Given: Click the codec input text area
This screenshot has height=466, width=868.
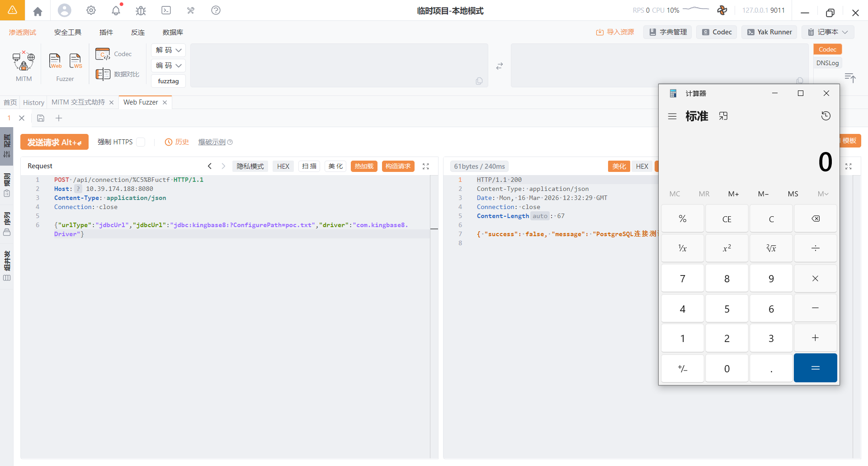Looking at the screenshot, I should 339,65.
